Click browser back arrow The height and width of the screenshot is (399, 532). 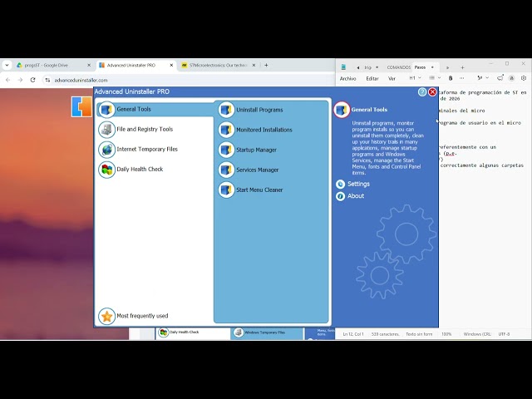click(x=8, y=80)
